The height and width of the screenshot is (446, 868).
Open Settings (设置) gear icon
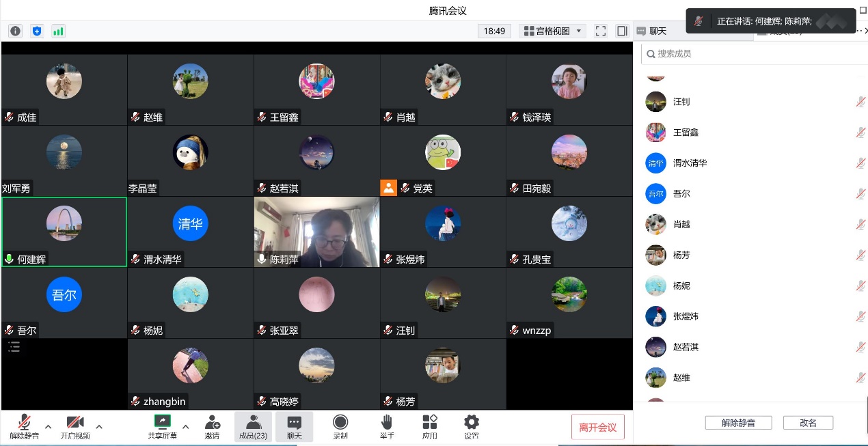pos(471,426)
